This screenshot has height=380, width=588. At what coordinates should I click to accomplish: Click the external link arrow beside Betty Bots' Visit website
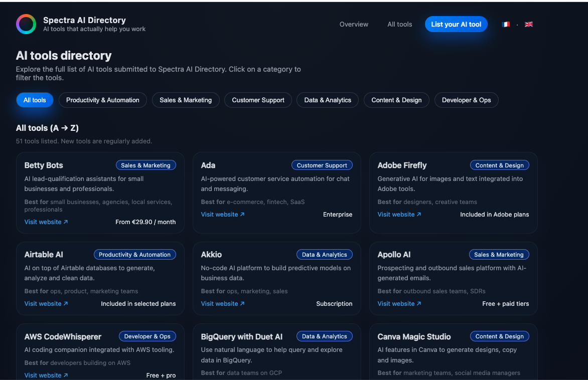point(66,222)
